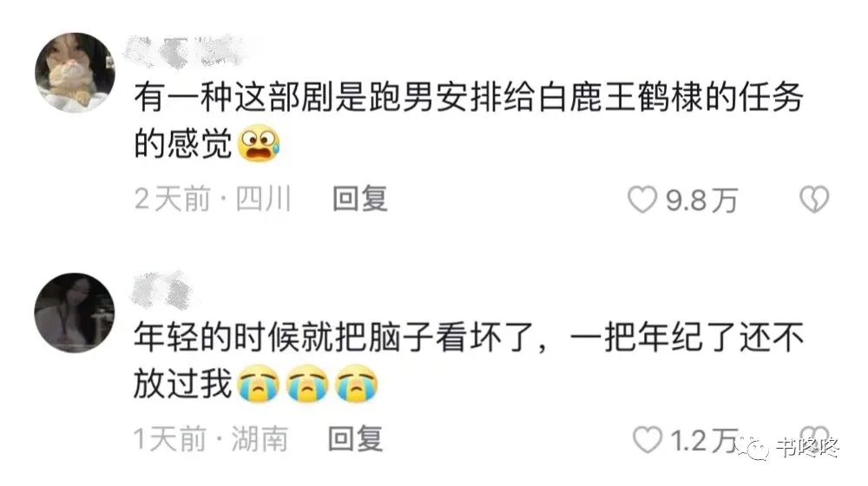The width and height of the screenshot is (868, 486).
Task: Open the blurred username above the second comment
Action: (161, 290)
